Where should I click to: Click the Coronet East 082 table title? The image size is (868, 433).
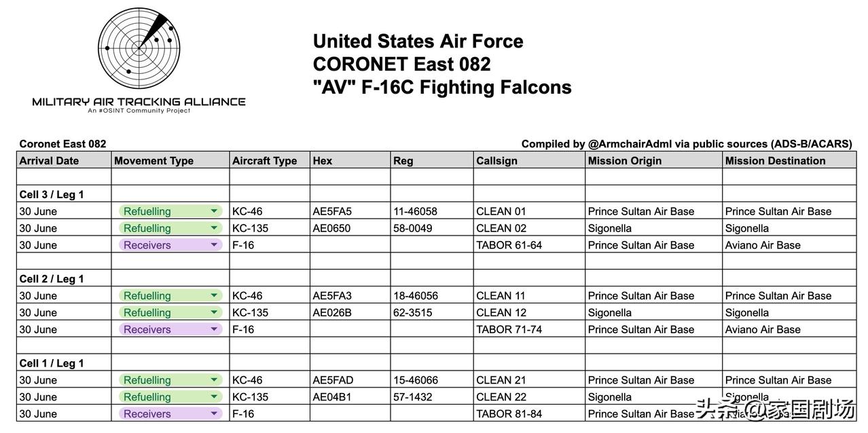62,144
